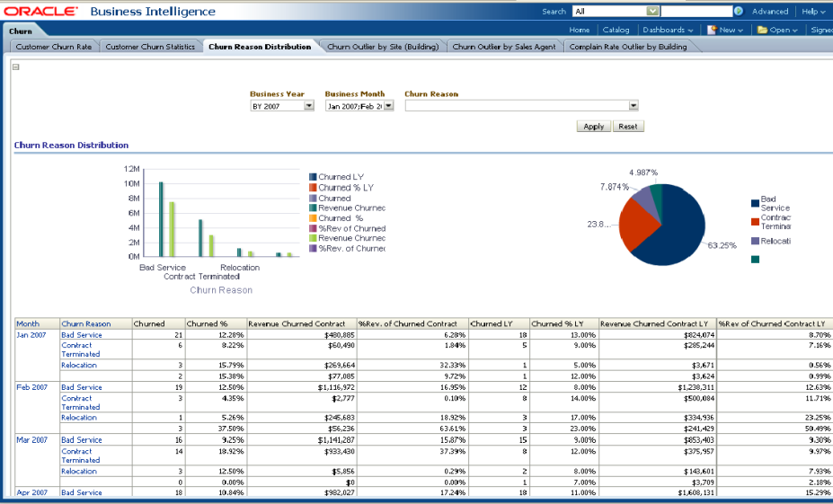The image size is (833, 504).
Task: Click the Apply button
Action: point(593,127)
